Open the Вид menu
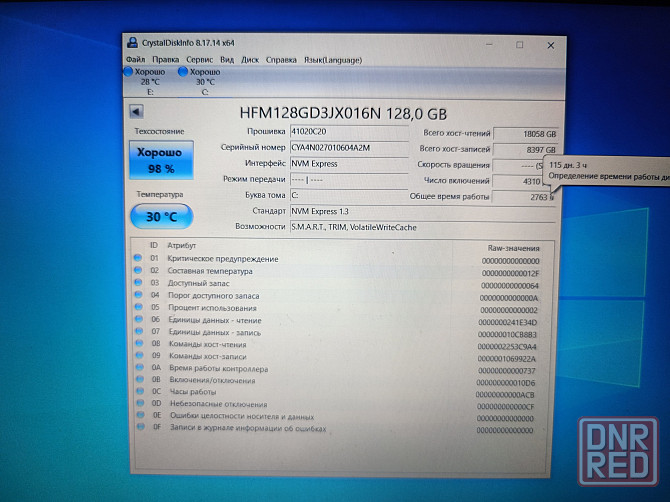 click(x=227, y=59)
